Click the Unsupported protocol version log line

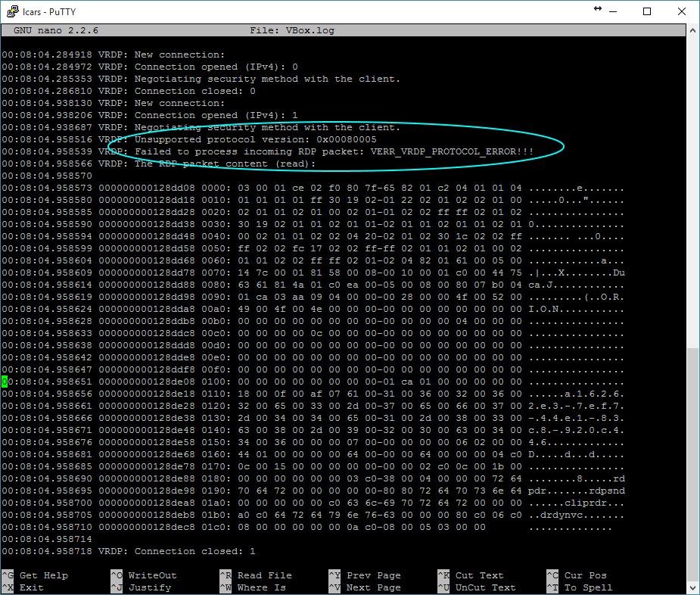[255, 139]
